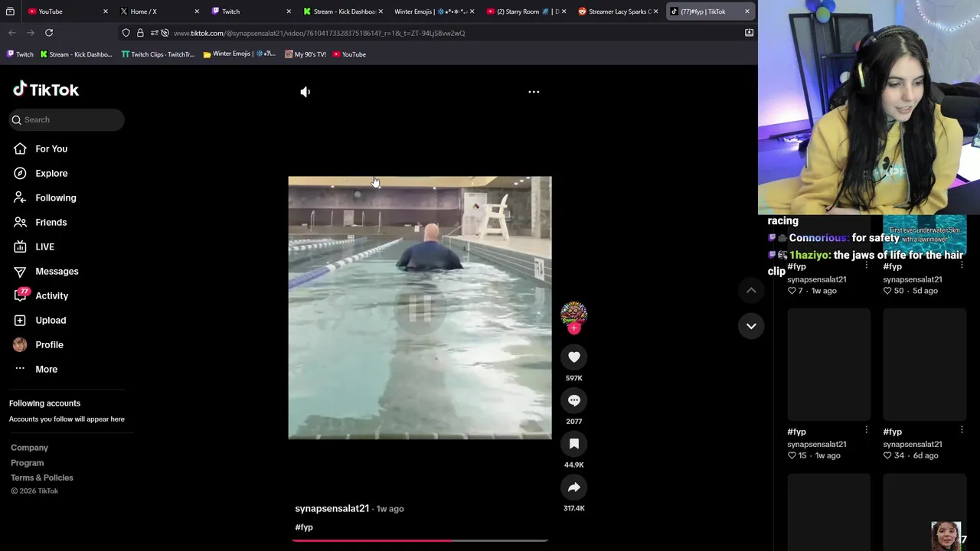Image resolution: width=980 pixels, height=551 pixels.
Task: Open options for the 50-likes video card
Action: [962, 266]
